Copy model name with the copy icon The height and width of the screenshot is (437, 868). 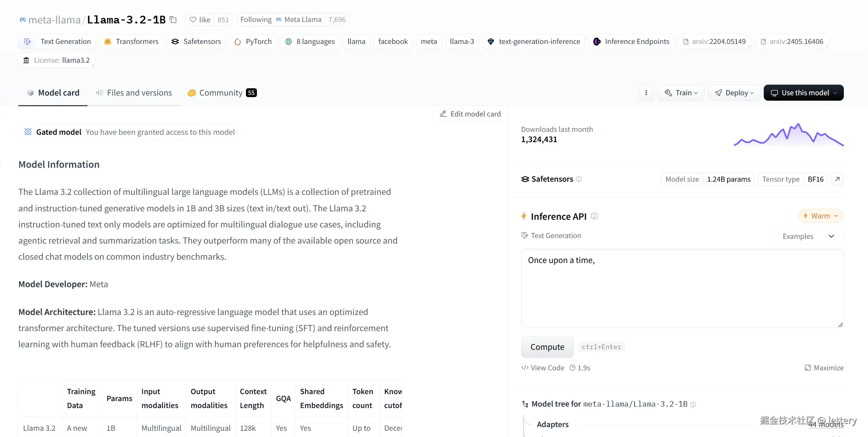[173, 20]
